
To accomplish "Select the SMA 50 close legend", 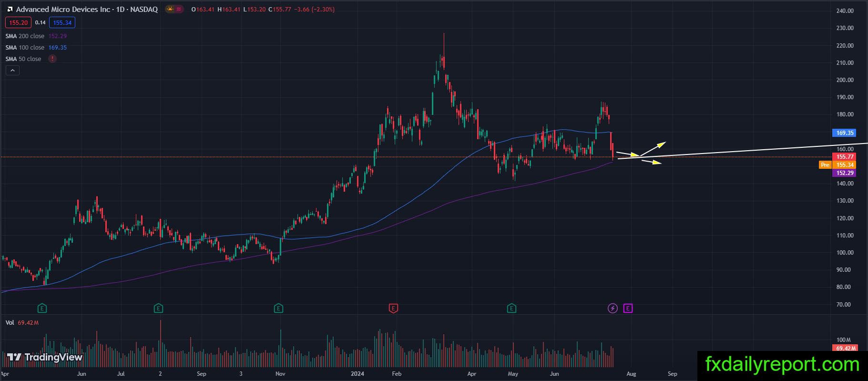I will point(23,59).
